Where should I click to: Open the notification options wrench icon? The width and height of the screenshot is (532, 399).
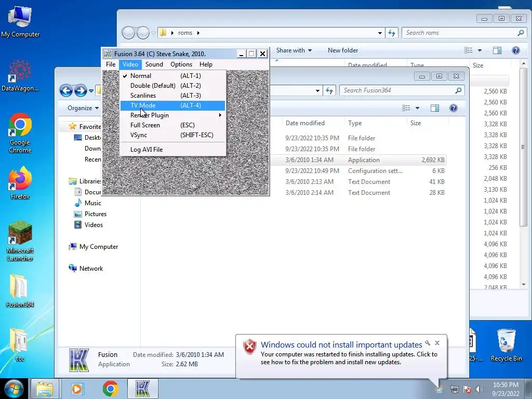click(428, 343)
